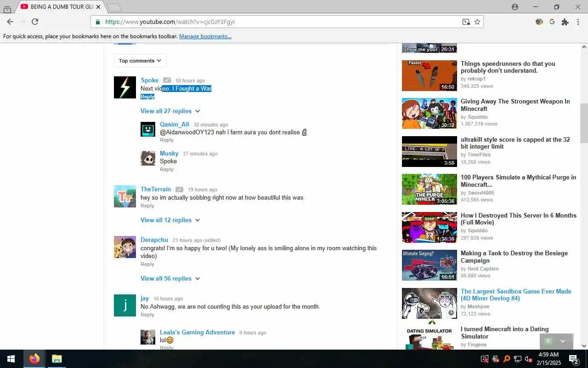Open TheTerrain's avatar
The height and width of the screenshot is (368, 588).
pos(125,196)
